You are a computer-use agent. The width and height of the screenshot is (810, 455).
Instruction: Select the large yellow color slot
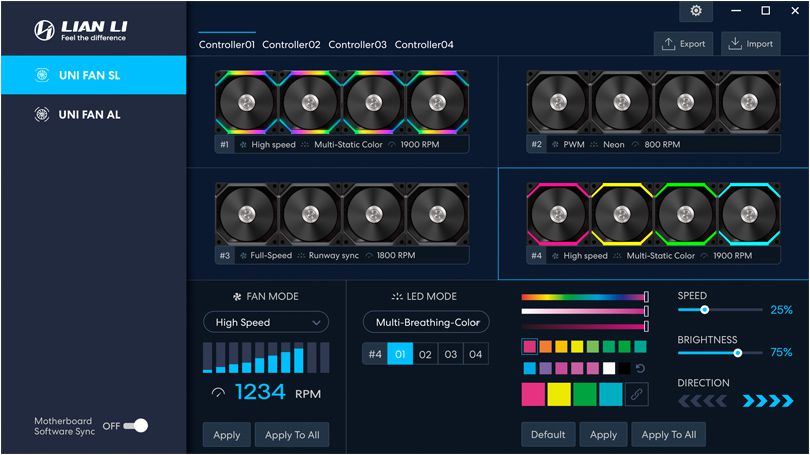click(x=559, y=395)
